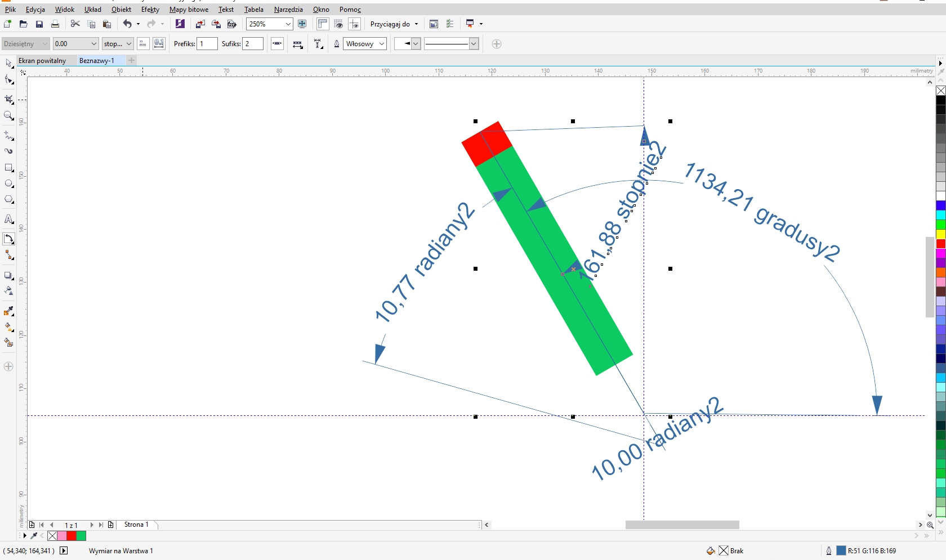Click the red swatch in document palette
The image size is (946, 560).
tap(72, 536)
